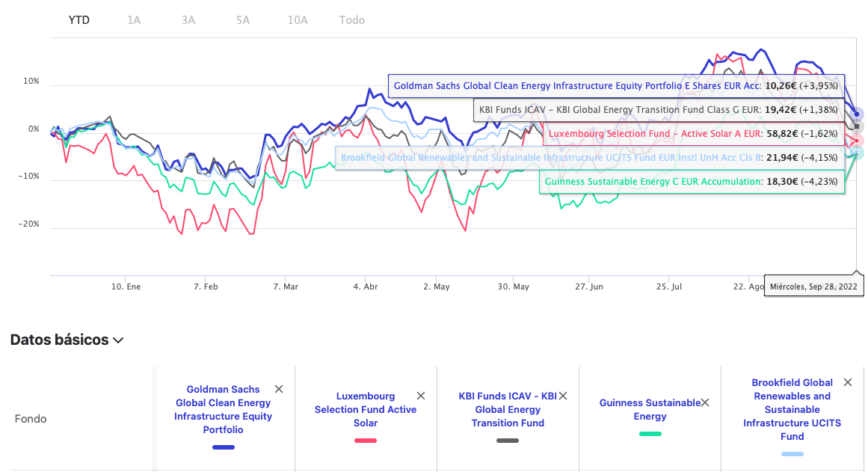868x472 pixels.
Task: Select the Todo time range
Action: [352, 20]
